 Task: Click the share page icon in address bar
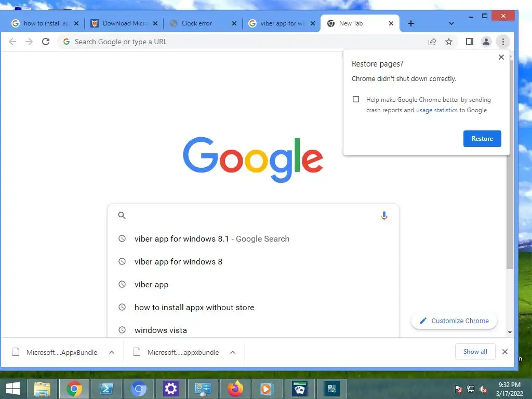[432, 42]
